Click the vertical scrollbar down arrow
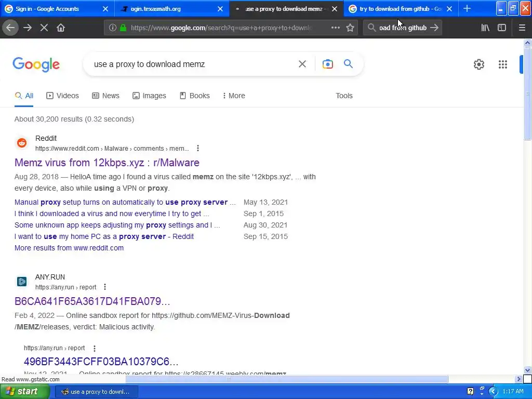 pos(527,370)
